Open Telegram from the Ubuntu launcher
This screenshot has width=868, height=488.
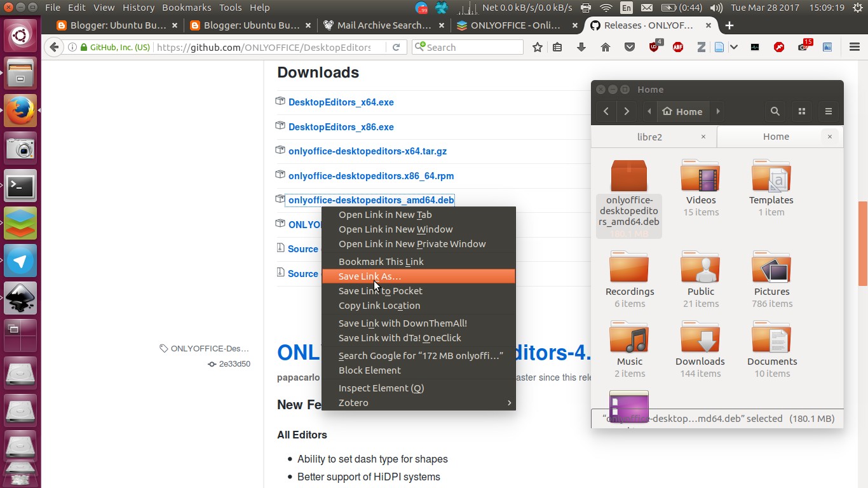tap(20, 261)
